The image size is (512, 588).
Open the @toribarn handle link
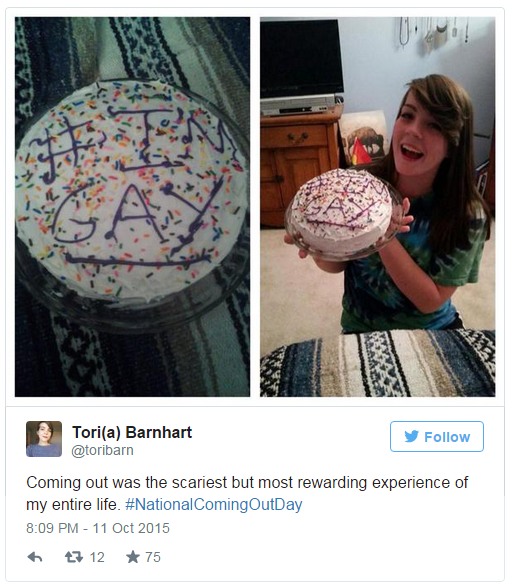[102, 450]
